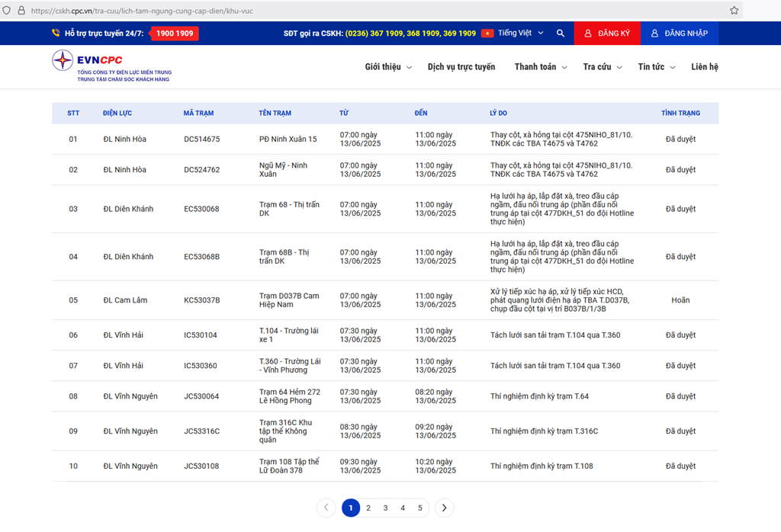The height and width of the screenshot is (532, 781).
Task: Click the CSKH phone numbers text
Action: pyautogui.click(x=410, y=34)
